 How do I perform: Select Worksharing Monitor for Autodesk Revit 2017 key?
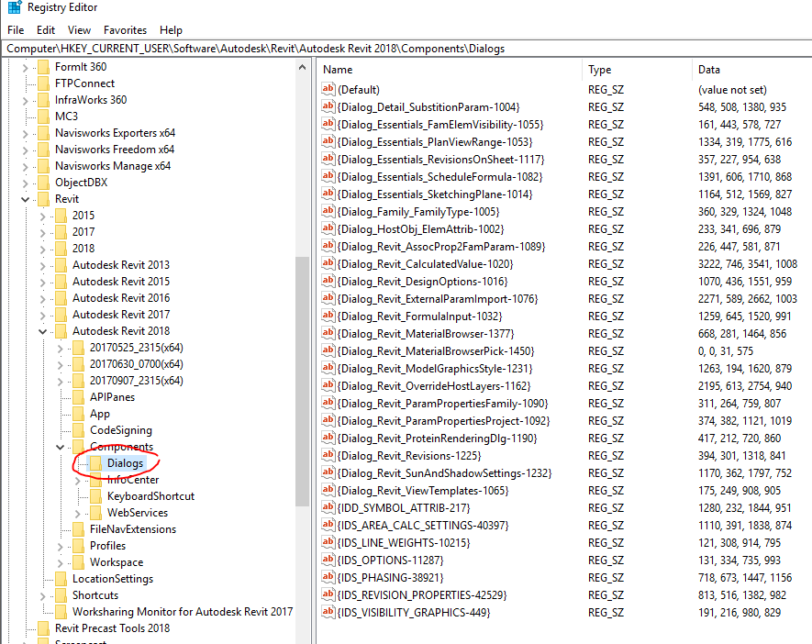point(183,612)
